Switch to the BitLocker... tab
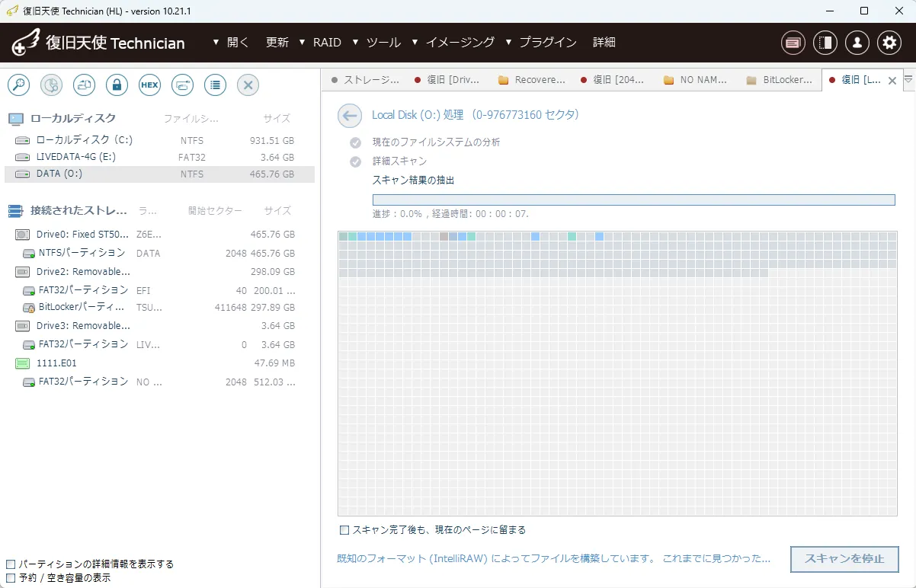 point(780,80)
